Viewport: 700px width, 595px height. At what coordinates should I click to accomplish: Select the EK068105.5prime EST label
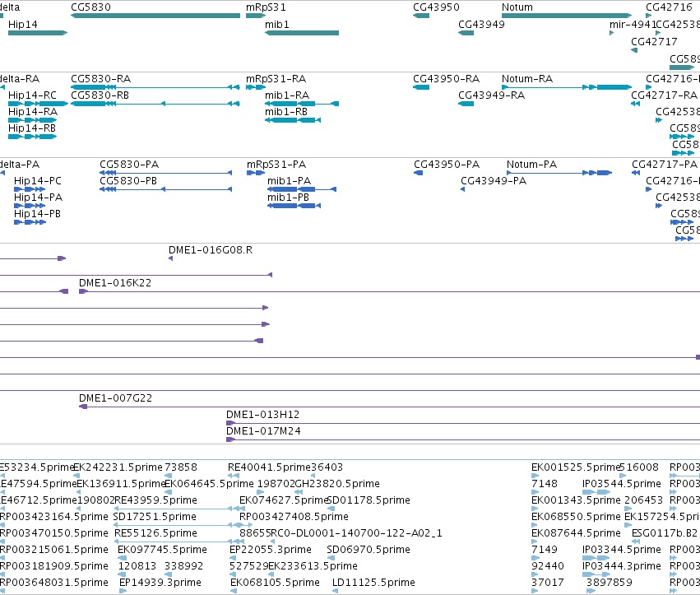[275, 583]
